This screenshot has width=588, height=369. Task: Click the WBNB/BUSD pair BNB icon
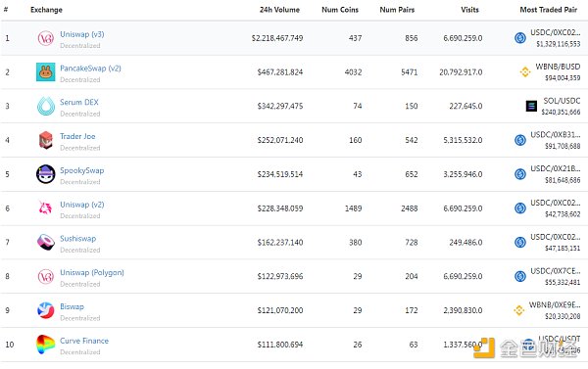[525, 71]
